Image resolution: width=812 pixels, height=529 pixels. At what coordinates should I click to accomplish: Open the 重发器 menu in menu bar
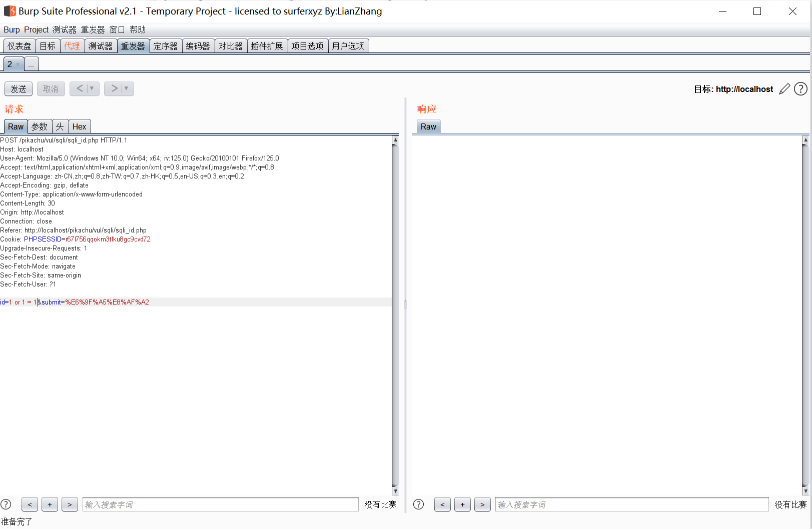pyautogui.click(x=93, y=30)
